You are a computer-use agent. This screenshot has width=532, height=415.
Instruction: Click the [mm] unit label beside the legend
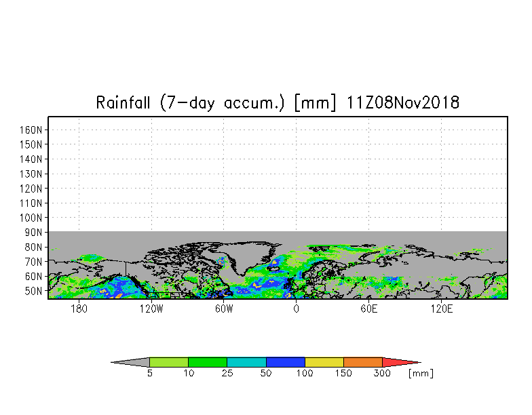(420, 374)
